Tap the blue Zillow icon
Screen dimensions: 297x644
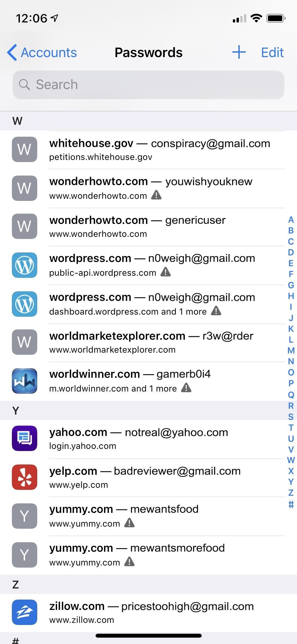click(x=25, y=612)
